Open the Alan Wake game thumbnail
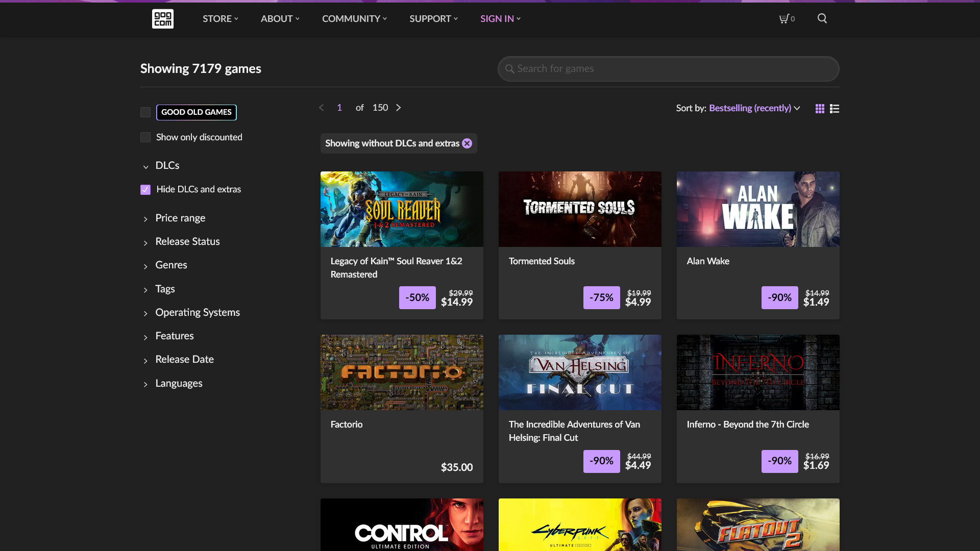This screenshot has width=980, height=551. click(x=757, y=209)
